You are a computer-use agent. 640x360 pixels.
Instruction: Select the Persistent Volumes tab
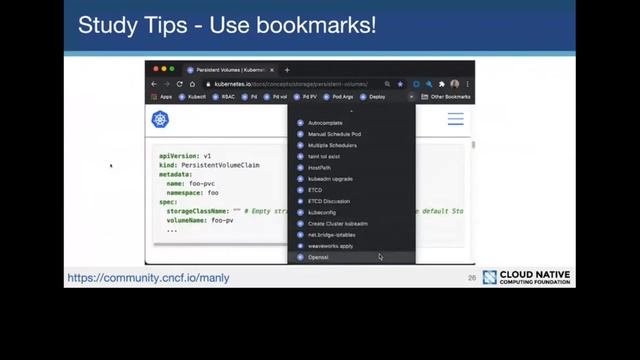pos(230,70)
